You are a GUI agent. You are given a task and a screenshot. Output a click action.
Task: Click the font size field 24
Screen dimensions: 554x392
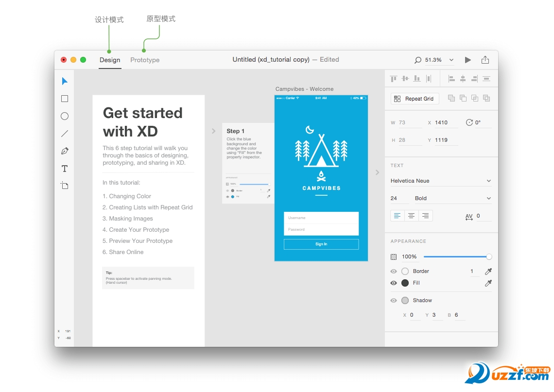399,198
